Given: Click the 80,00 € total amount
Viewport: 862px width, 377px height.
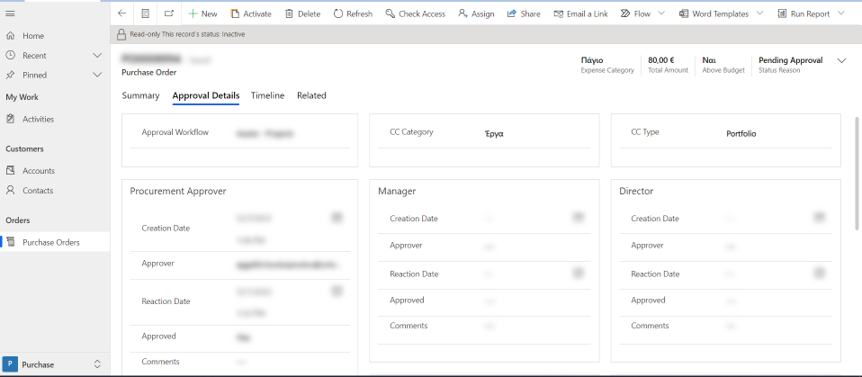Looking at the screenshot, I should 661,60.
